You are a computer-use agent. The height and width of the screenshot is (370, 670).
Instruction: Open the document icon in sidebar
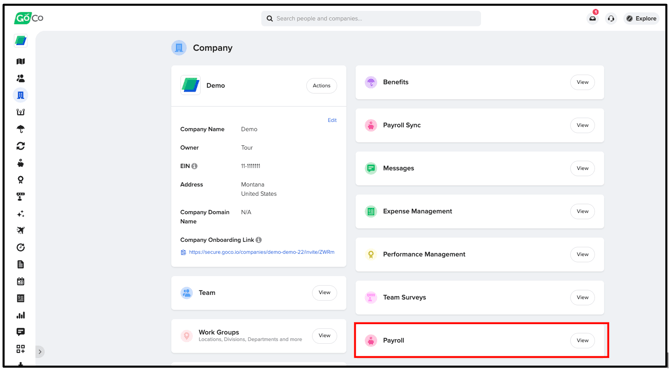point(21,264)
